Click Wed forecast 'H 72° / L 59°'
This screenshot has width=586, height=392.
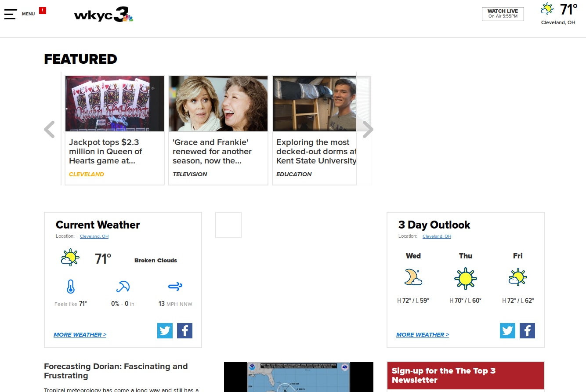413,301
